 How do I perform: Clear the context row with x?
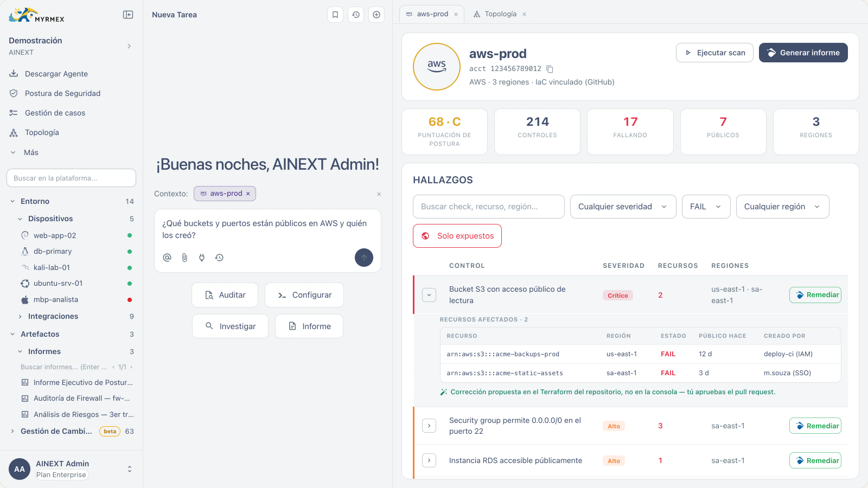point(379,194)
